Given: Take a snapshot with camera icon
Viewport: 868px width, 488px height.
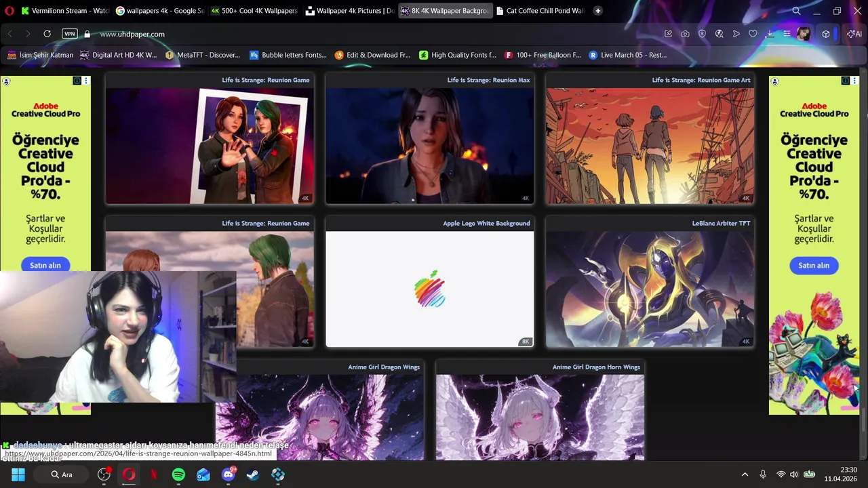Looking at the screenshot, I should (x=685, y=34).
